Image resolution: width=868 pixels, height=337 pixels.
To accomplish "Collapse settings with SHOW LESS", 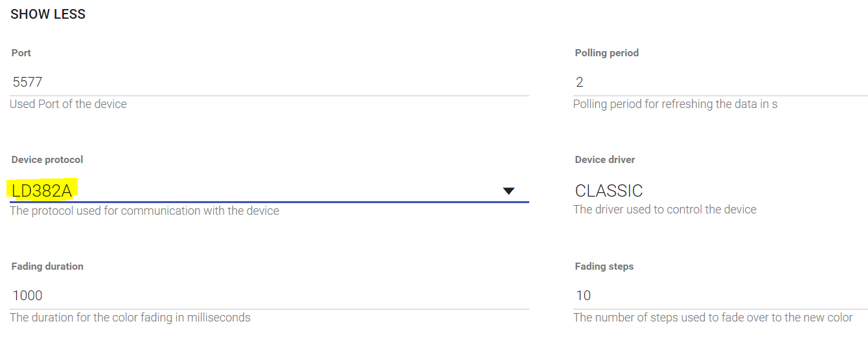I will coord(48,14).
